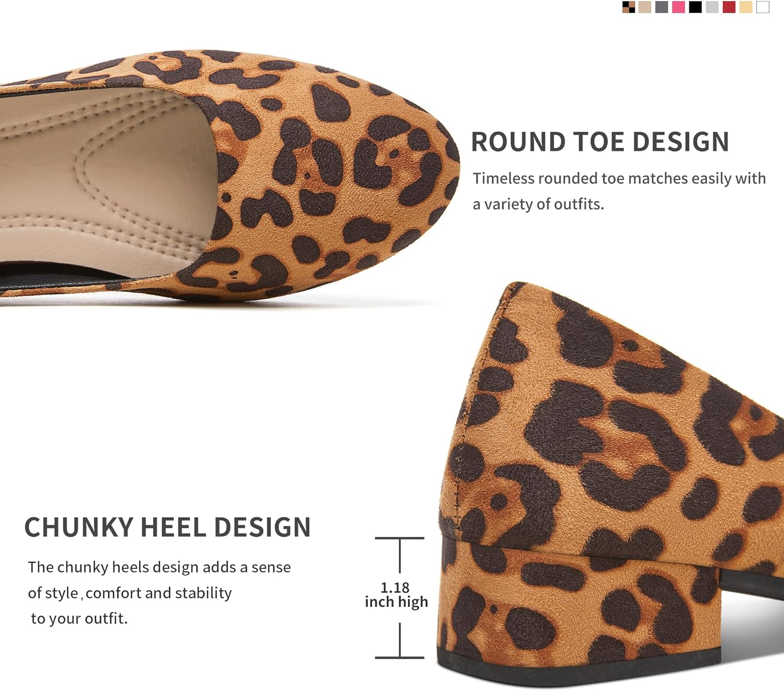
Task: Choose the black color swatch
Action: 695,7
